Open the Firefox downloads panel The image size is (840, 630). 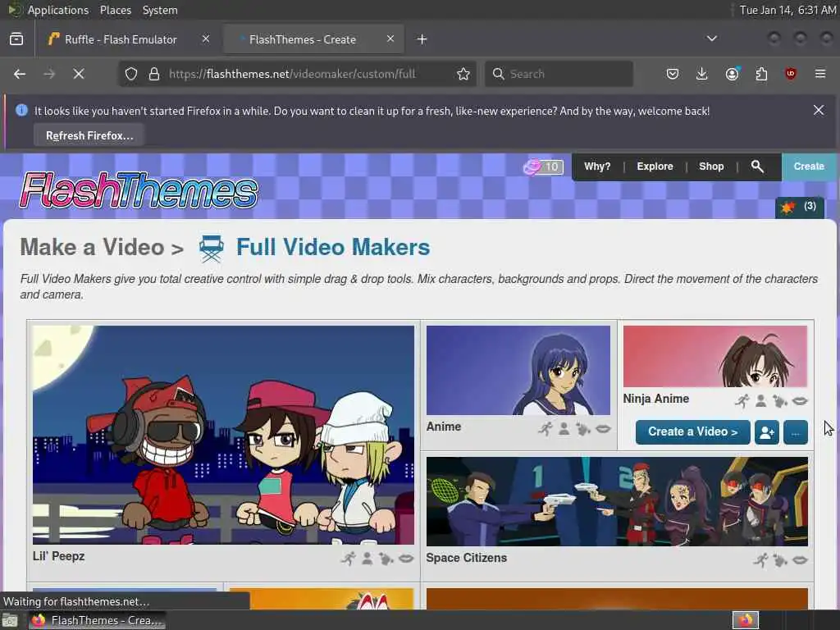tap(702, 74)
